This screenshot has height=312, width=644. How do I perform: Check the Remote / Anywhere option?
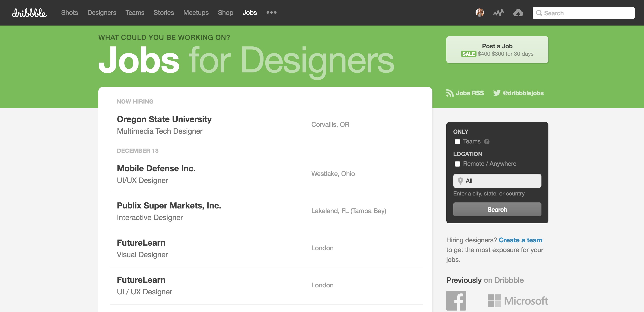click(x=457, y=164)
